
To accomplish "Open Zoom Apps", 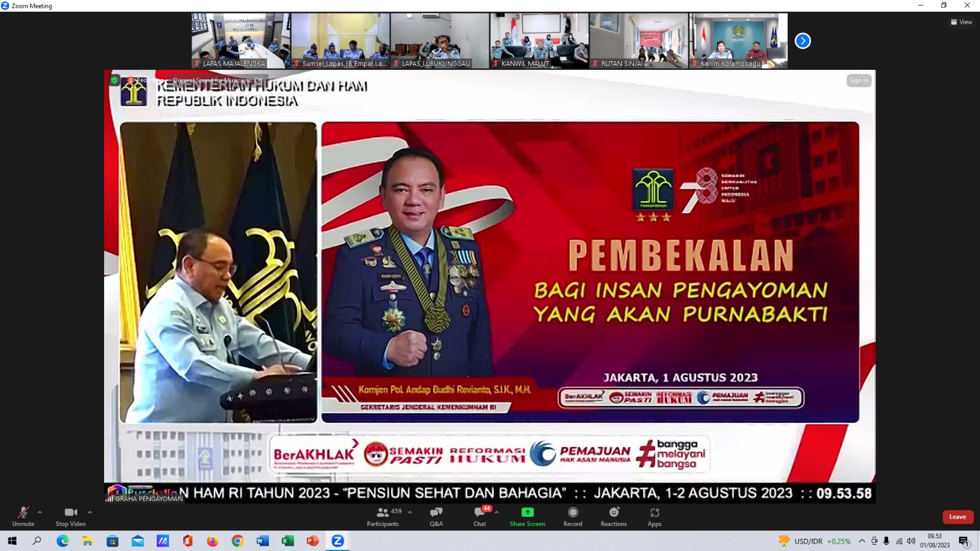I will click(x=654, y=516).
